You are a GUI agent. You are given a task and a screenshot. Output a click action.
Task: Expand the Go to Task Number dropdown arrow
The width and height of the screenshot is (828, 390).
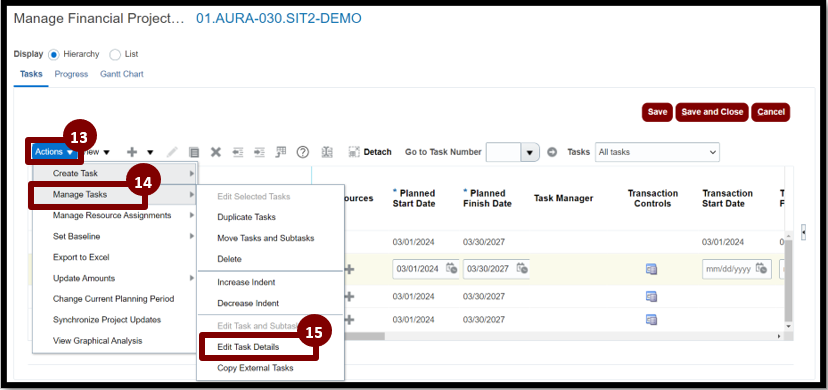pyautogui.click(x=530, y=152)
